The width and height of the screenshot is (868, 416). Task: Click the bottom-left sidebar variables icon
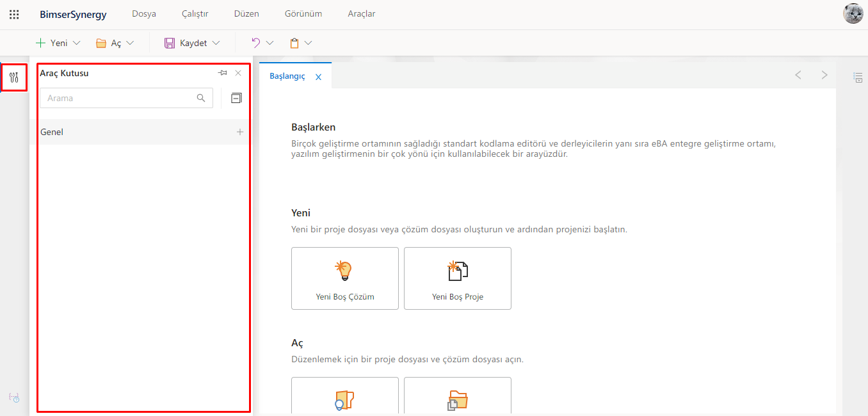(x=14, y=397)
